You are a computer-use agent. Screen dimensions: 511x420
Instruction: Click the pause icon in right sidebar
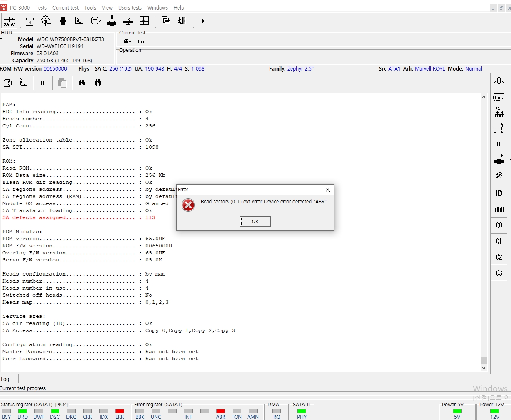tap(499, 144)
